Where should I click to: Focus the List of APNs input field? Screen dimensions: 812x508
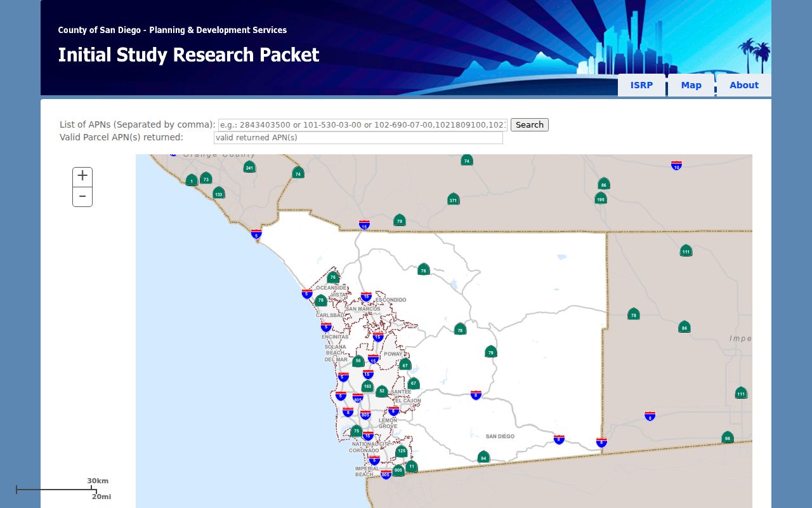(362, 125)
